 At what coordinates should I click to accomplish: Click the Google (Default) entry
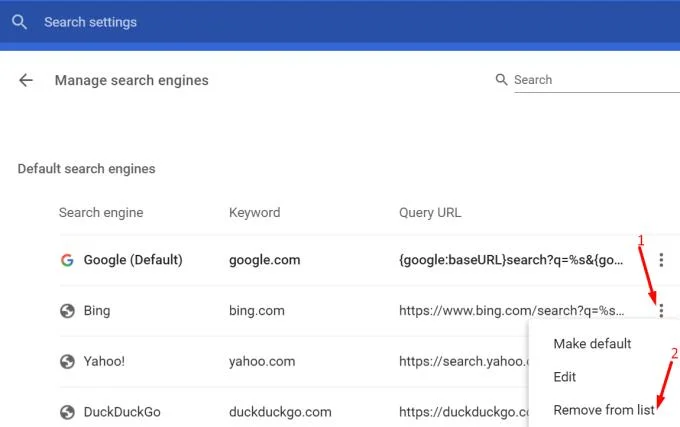[x=133, y=260]
